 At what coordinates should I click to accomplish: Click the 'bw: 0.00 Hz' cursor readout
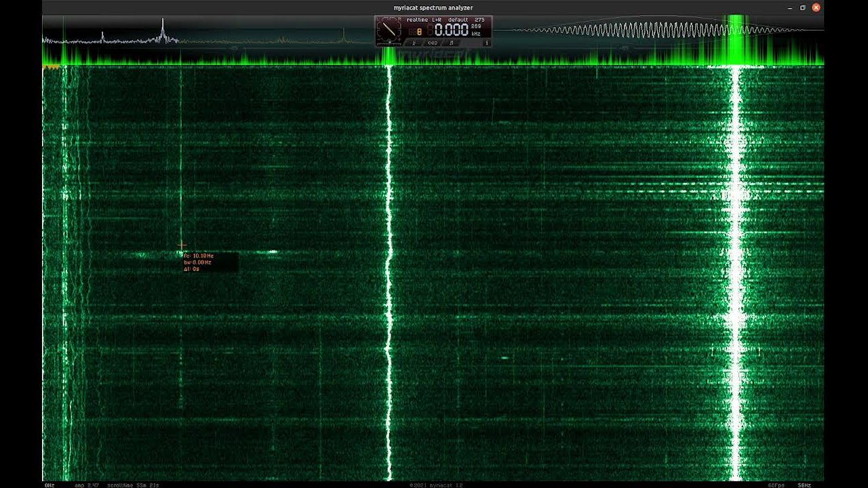click(197, 262)
